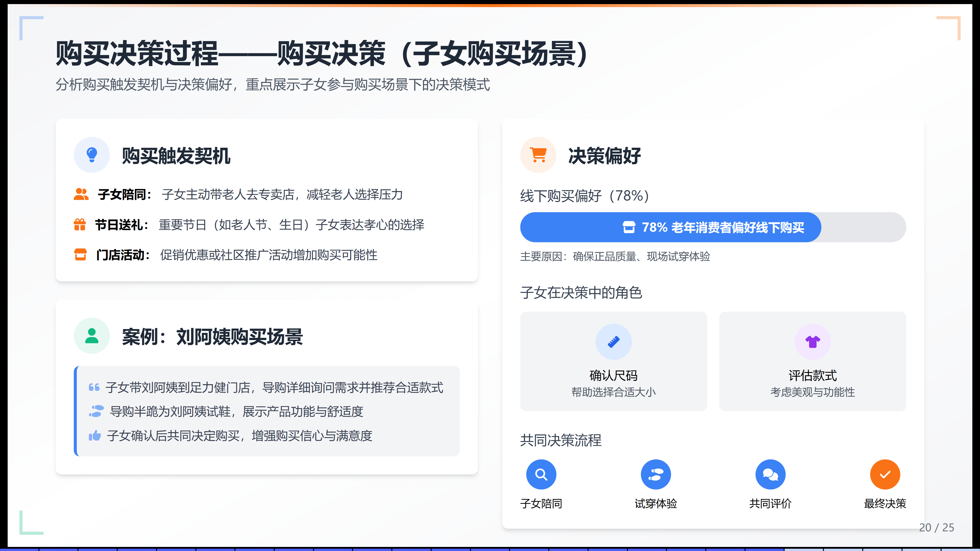Click the blue lightbulb icon beside 购买触发契机
This screenshot has width=980, height=551.
92,155
